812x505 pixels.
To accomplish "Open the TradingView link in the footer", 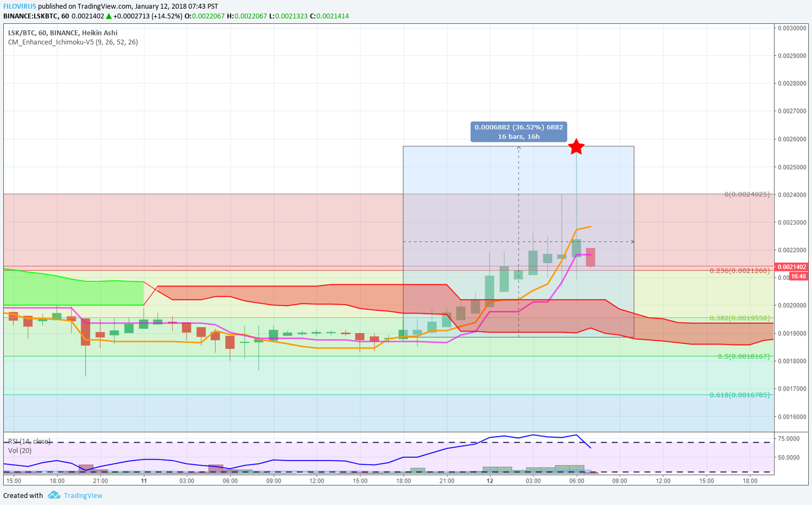I will click(x=83, y=495).
